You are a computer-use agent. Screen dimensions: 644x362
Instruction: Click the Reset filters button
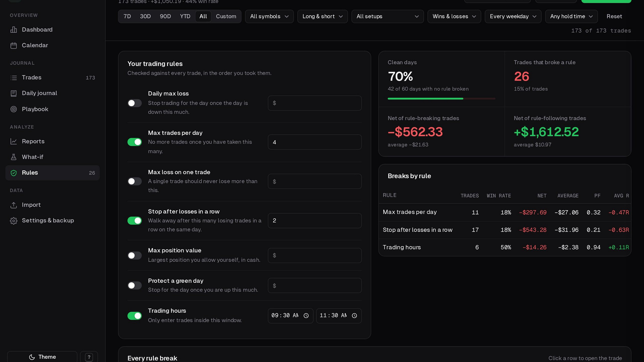614,16
